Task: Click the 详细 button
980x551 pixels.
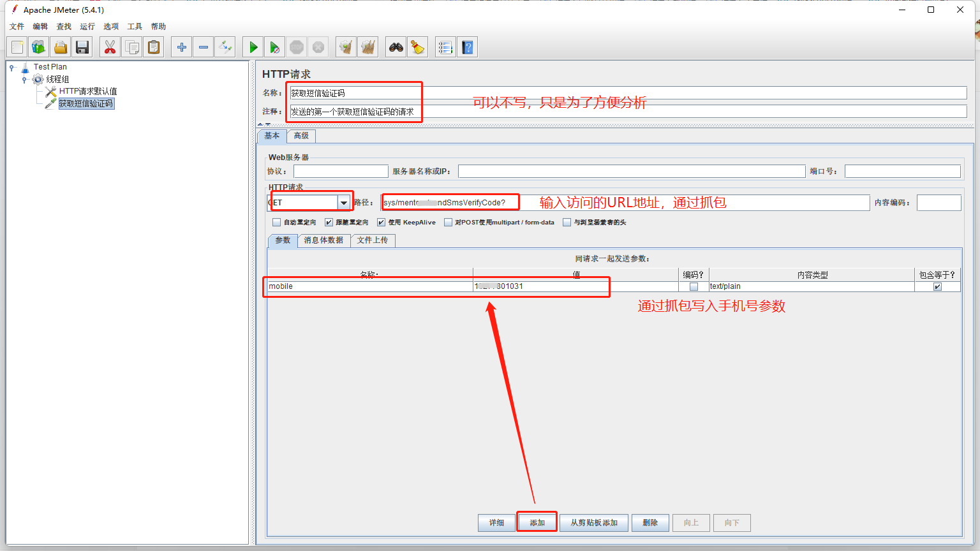Action: coord(496,523)
